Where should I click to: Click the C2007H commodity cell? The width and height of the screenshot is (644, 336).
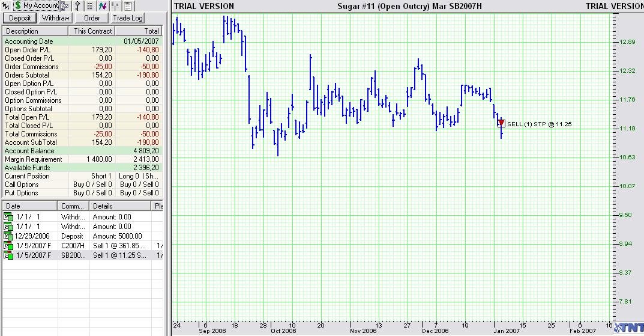pos(73,245)
